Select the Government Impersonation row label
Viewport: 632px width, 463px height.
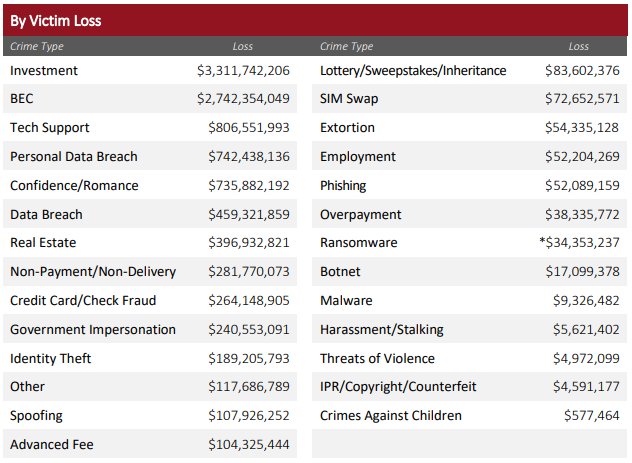point(93,330)
